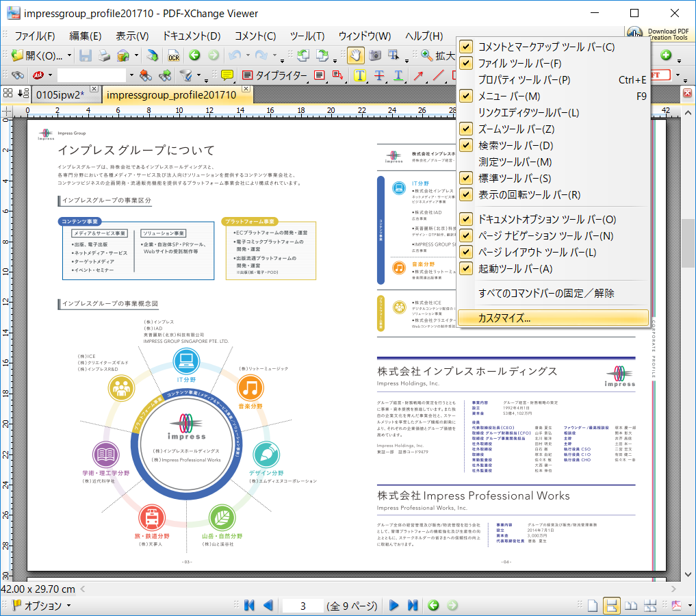Click the page number input field
This screenshot has width=696, height=616.
(x=302, y=606)
